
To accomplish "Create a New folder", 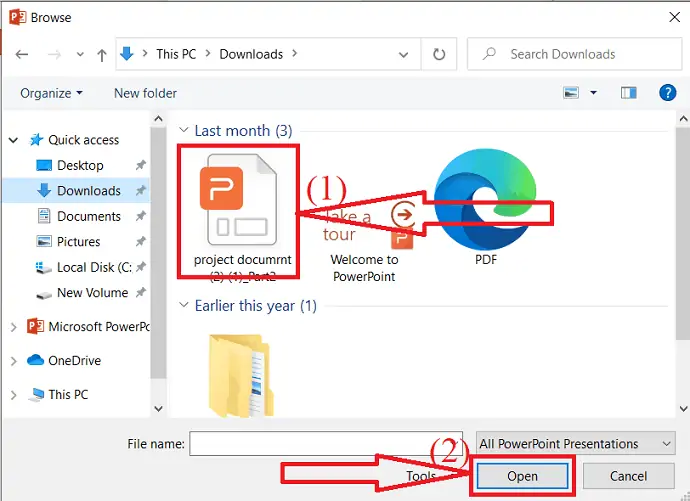I will 145,93.
